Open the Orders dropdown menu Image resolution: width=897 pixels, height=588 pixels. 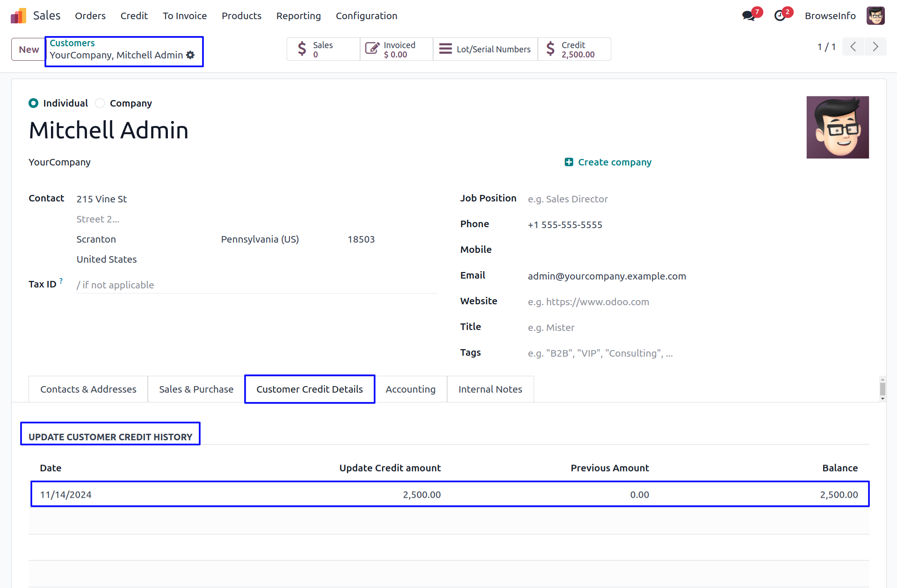(90, 16)
